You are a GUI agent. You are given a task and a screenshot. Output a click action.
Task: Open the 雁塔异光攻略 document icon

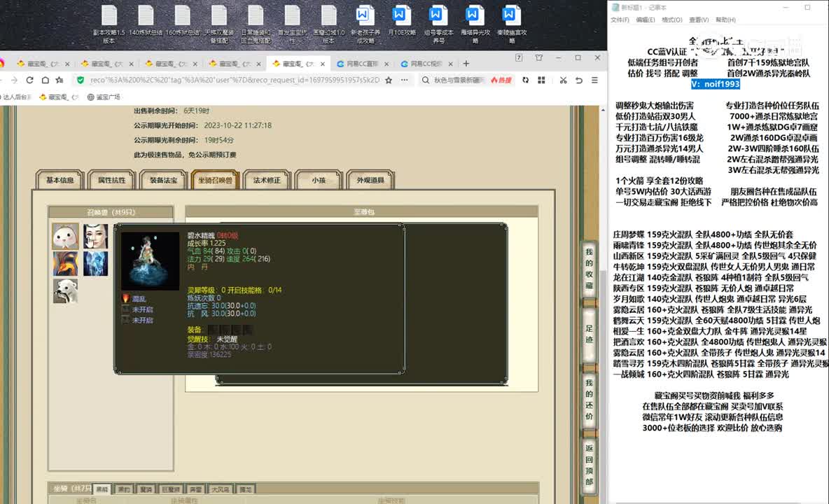click(x=474, y=24)
